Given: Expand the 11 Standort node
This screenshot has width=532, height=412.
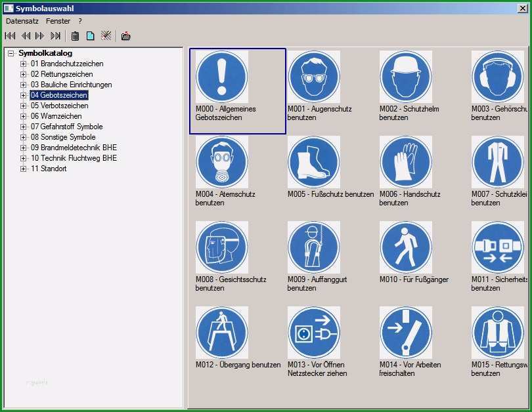Looking at the screenshot, I should 24,169.
